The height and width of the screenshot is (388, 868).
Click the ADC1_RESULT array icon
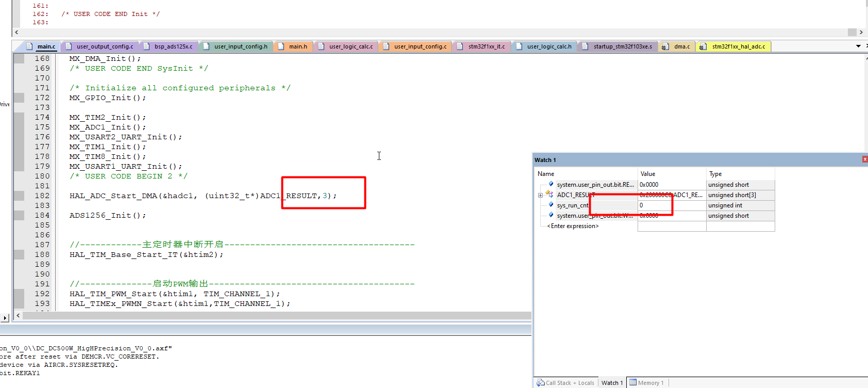tap(550, 195)
